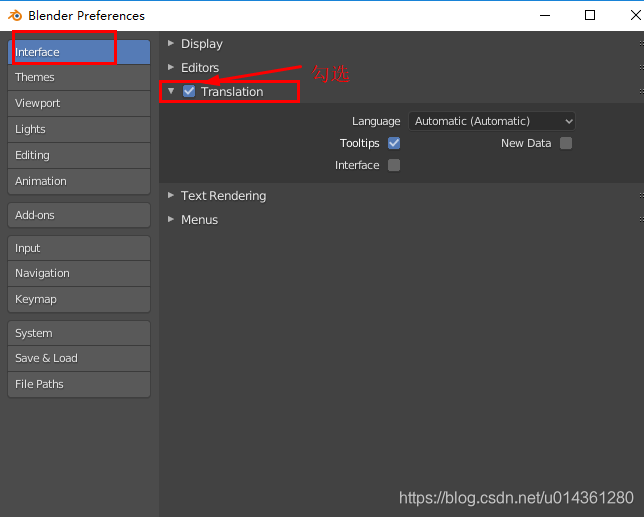Click the Translation panel title
This screenshot has width=644, height=517.
[232, 92]
